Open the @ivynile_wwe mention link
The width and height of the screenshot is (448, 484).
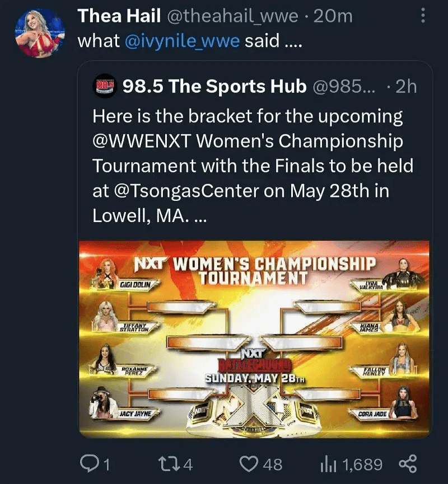[183, 41]
